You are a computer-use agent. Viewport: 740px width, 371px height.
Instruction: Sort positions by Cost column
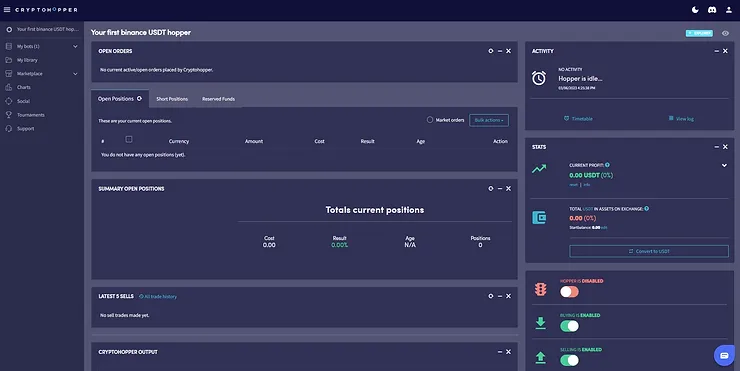pos(320,141)
